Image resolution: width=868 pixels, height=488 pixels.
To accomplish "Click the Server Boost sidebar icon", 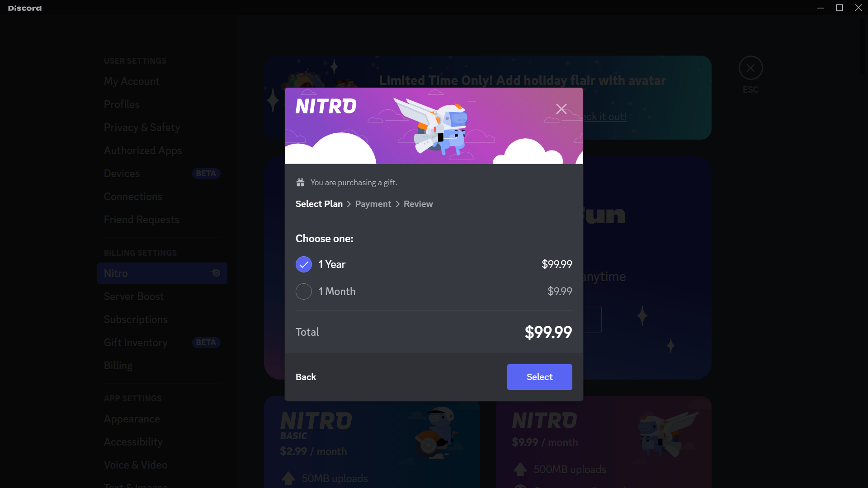I will coord(134,296).
